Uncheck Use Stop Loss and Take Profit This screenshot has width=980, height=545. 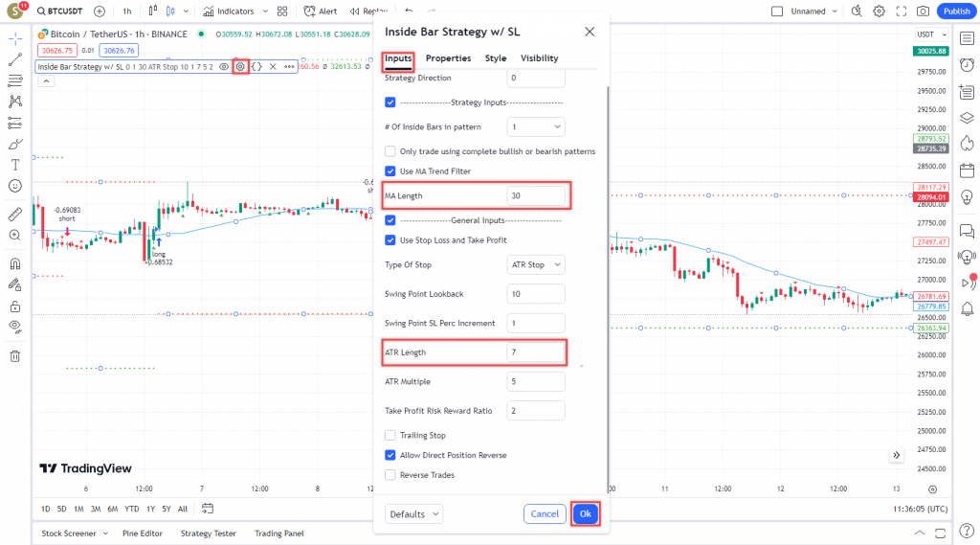[x=390, y=240]
